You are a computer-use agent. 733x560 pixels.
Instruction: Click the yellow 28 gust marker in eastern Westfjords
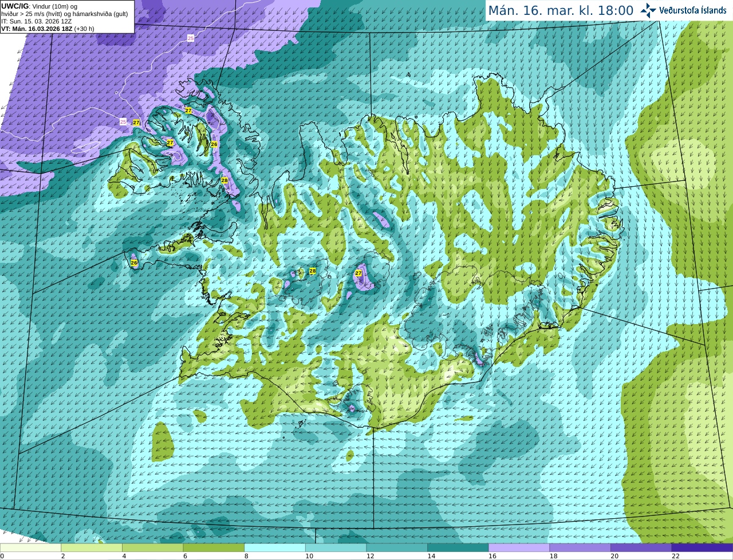(224, 180)
